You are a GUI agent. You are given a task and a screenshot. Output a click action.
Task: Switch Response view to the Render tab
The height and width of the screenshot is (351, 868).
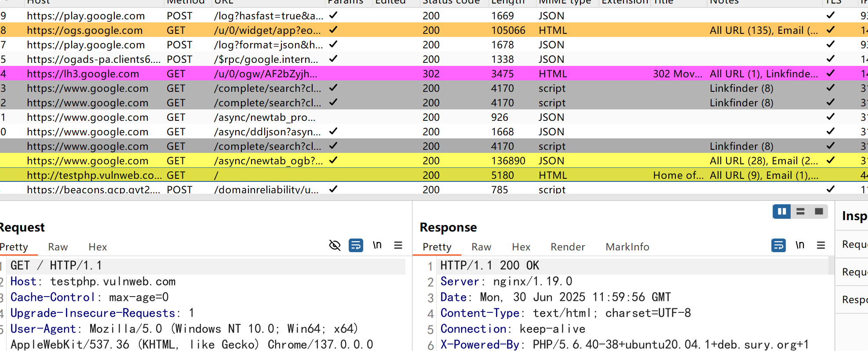point(568,247)
